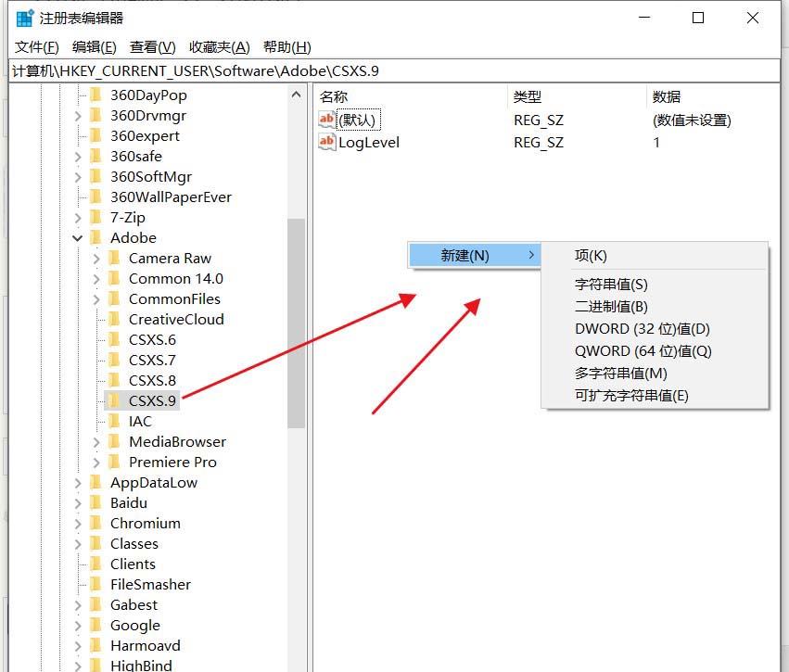Viewport: 789px width, 672px height.
Task: Open the 查看(V) menu
Action: point(152,47)
